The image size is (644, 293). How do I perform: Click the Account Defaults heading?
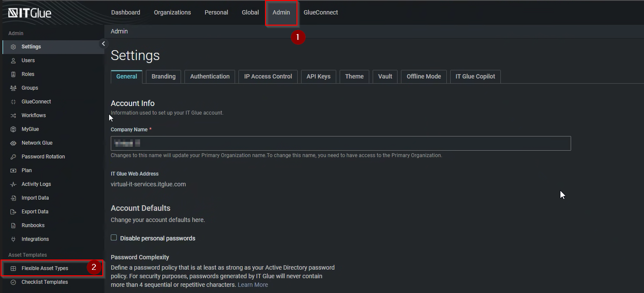coord(141,208)
